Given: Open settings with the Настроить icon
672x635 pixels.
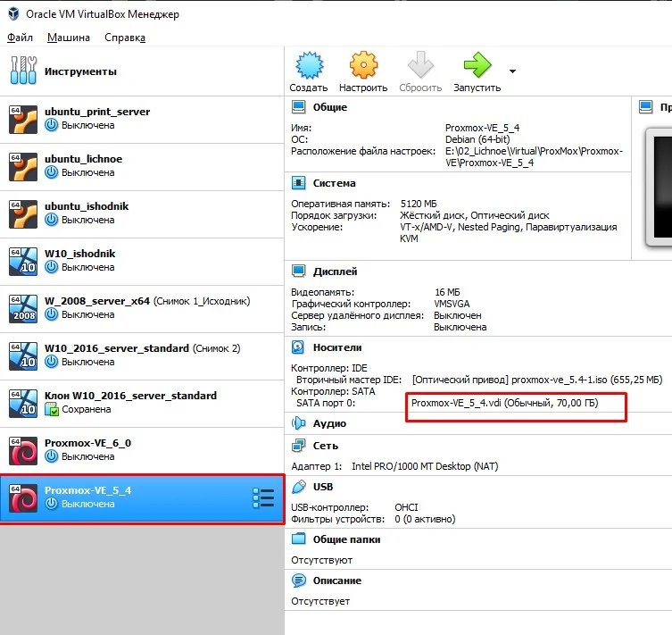Looking at the screenshot, I should click(363, 65).
